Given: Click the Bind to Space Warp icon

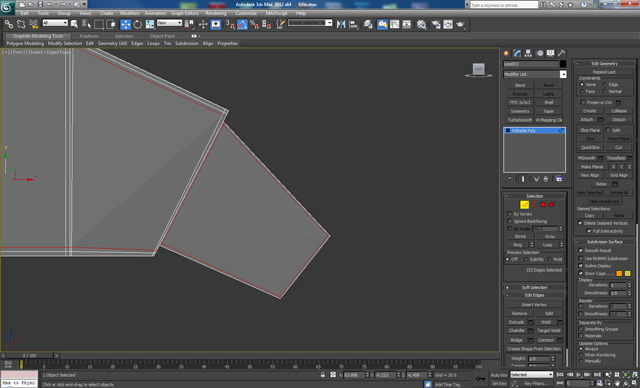Looking at the screenshot, I should point(33,24).
